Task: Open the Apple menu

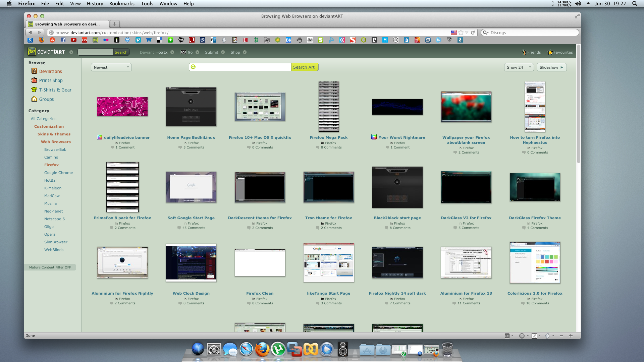Action: pos(9,4)
